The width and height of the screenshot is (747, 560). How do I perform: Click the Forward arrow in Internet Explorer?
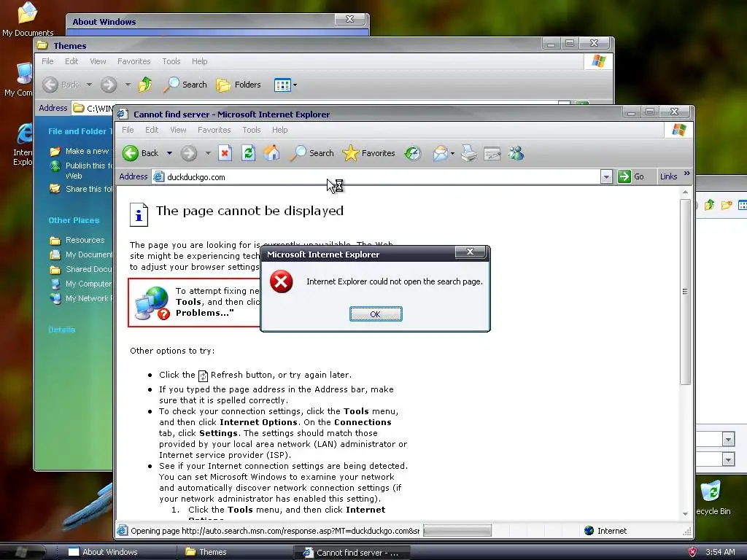[x=189, y=153]
